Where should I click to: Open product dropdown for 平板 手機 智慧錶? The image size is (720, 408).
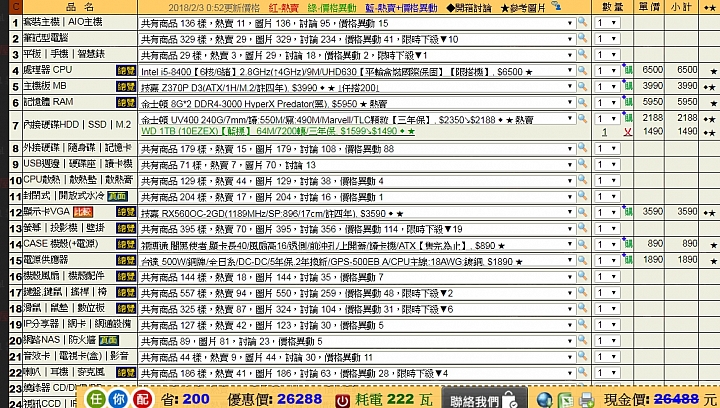pyautogui.click(x=357, y=55)
